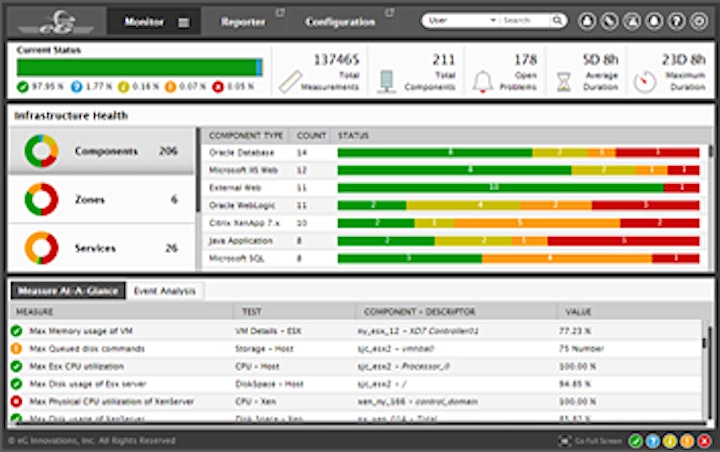Viewport: 720px width, 452px height.
Task: Click the green segment of External Web status bar
Action: point(501,187)
